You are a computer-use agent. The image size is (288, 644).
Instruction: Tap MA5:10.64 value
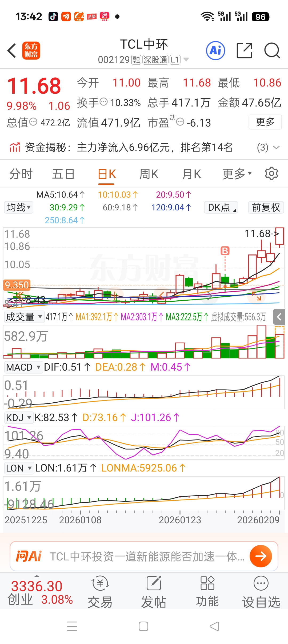click(61, 195)
